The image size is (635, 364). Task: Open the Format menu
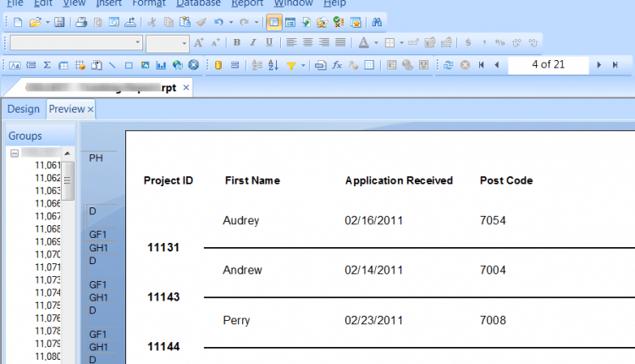pyautogui.click(x=149, y=3)
